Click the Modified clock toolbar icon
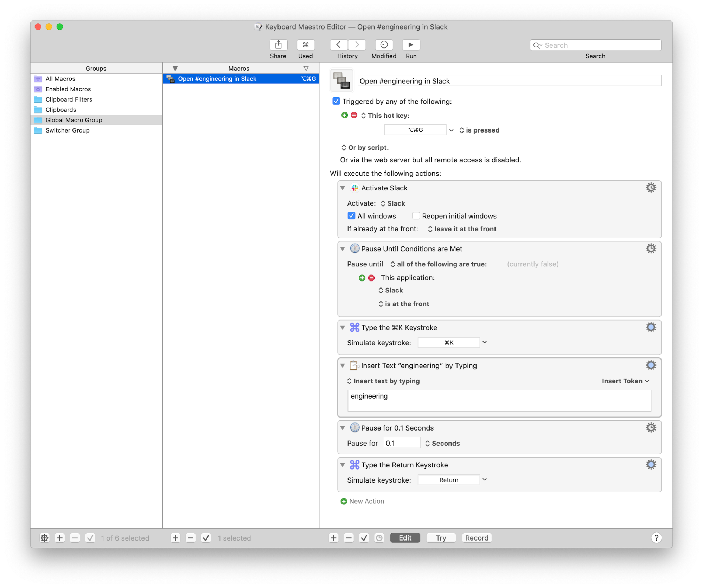This screenshot has width=703, height=588. 384,45
